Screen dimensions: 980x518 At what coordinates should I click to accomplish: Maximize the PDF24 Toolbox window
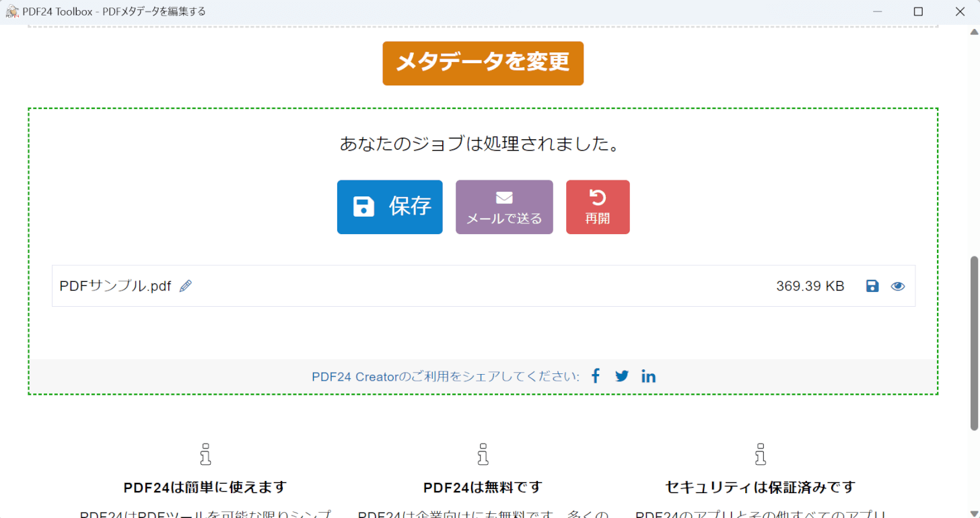point(918,11)
